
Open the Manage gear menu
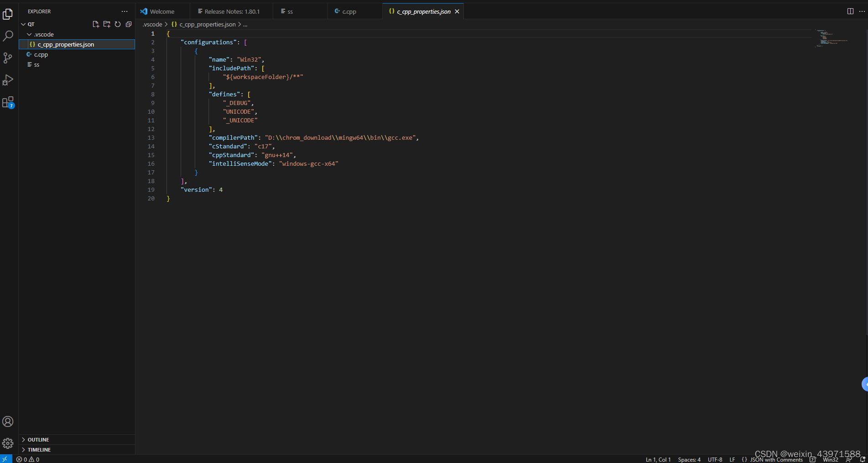click(x=8, y=443)
